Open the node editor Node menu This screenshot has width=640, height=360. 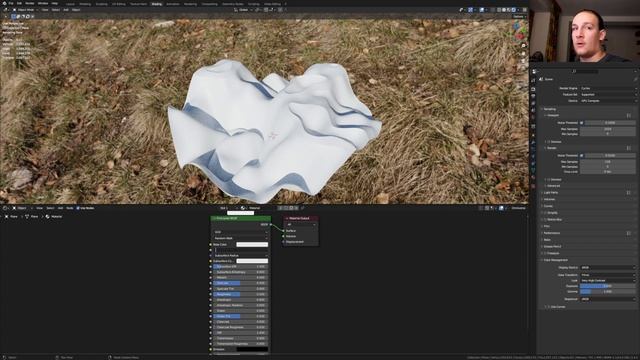[x=70, y=208]
